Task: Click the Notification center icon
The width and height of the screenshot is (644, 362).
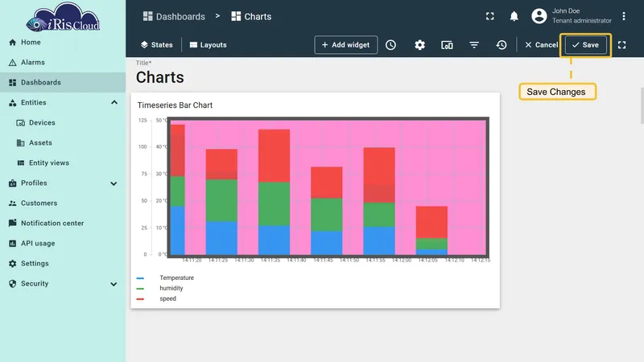Action: pos(12,223)
